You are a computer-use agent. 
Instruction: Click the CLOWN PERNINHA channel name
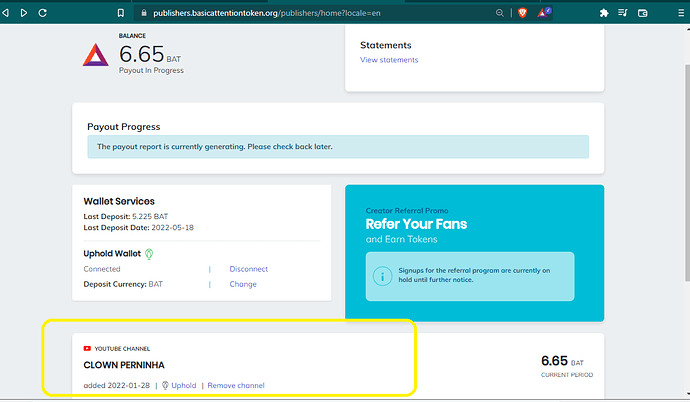124,365
